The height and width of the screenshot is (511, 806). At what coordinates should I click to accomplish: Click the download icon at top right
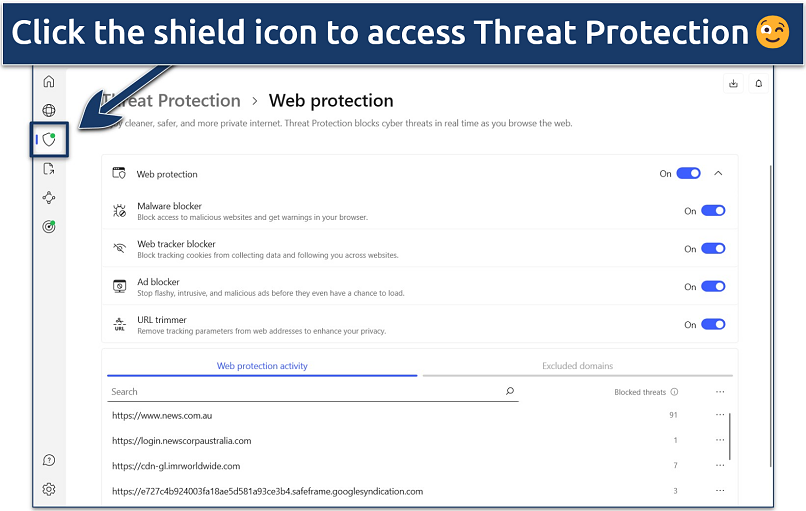click(733, 83)
